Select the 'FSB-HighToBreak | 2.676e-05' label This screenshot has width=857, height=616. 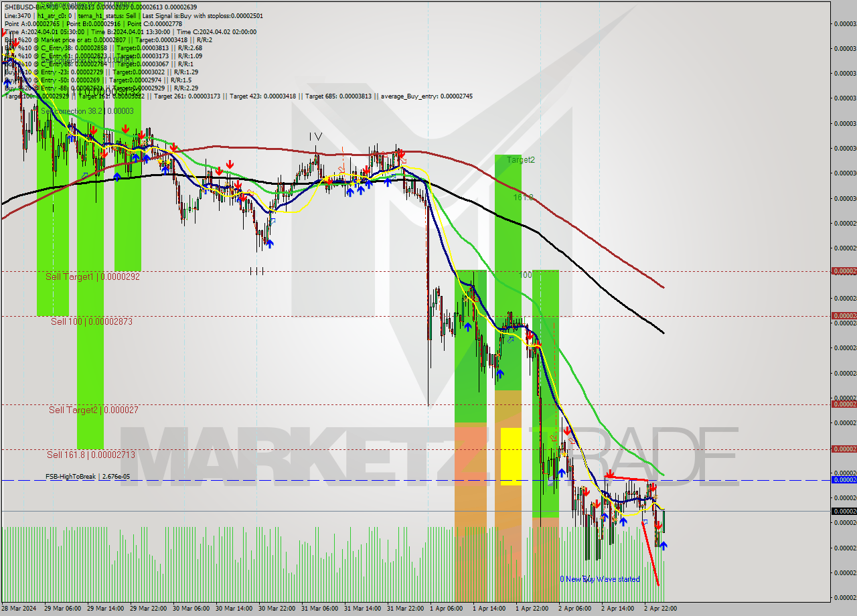point(88,477)
